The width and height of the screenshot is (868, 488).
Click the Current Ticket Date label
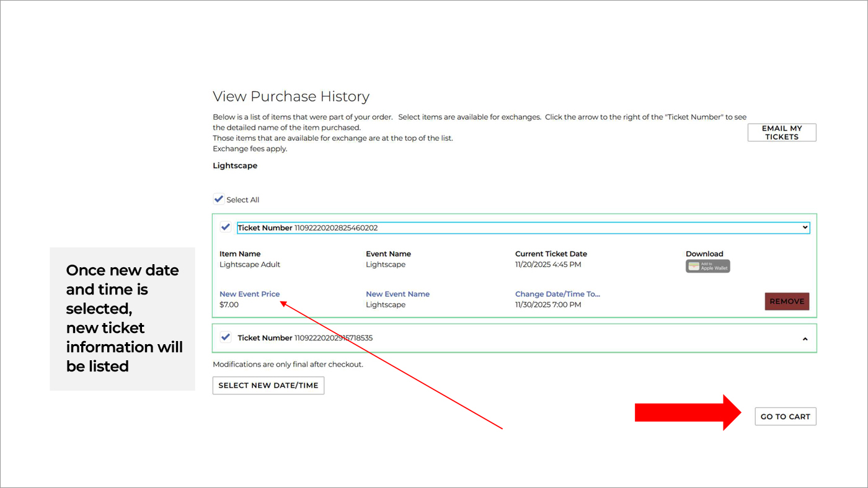coord(551,254)
